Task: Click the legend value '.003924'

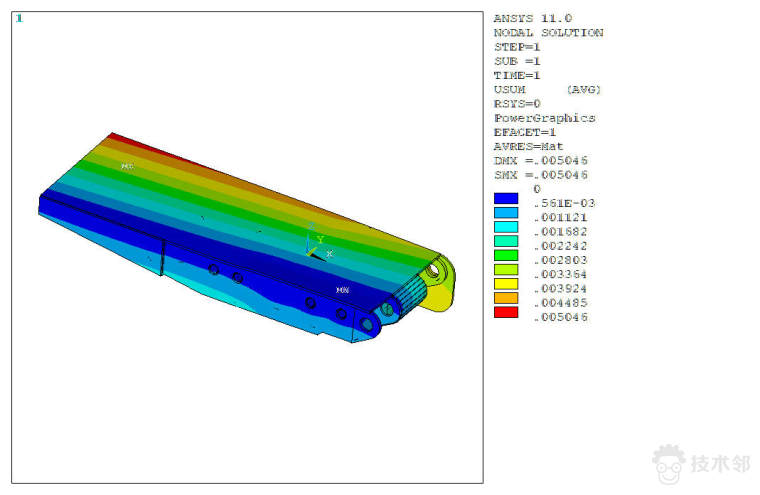Action: [560, 288]
